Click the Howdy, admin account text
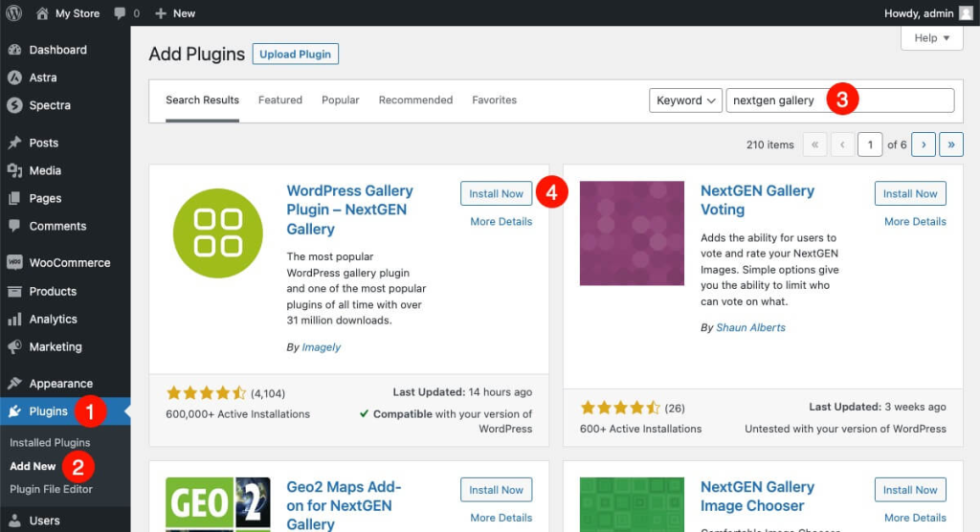 (919, 13)
